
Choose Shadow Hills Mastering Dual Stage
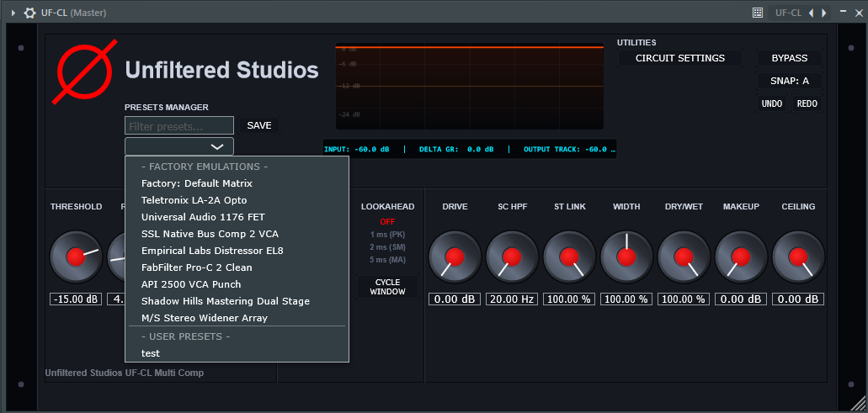pos(237,301)
